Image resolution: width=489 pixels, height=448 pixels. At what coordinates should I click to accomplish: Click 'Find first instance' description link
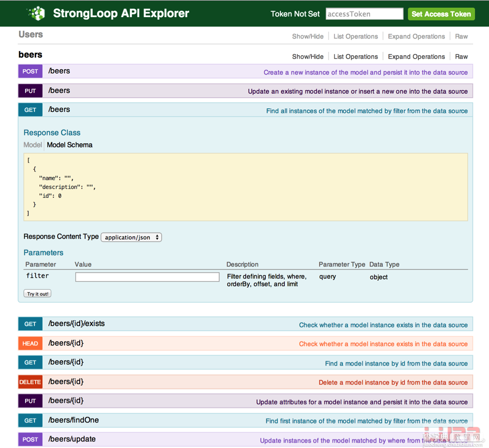pyautogui.click(x=367, y=421)
